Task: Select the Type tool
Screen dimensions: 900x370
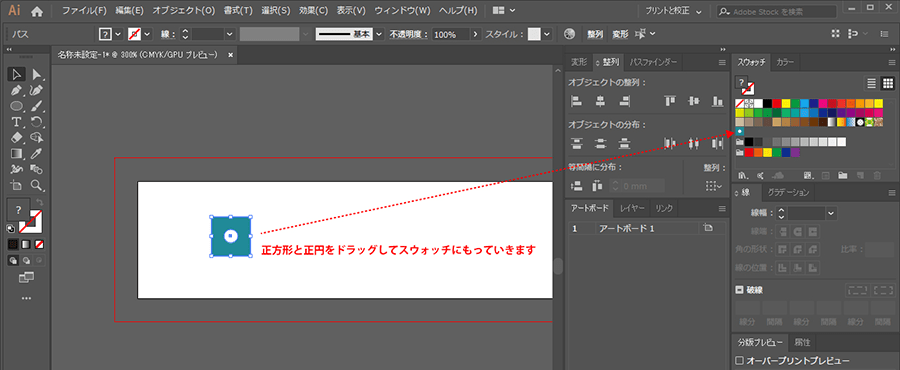Action: pos(17,122)
